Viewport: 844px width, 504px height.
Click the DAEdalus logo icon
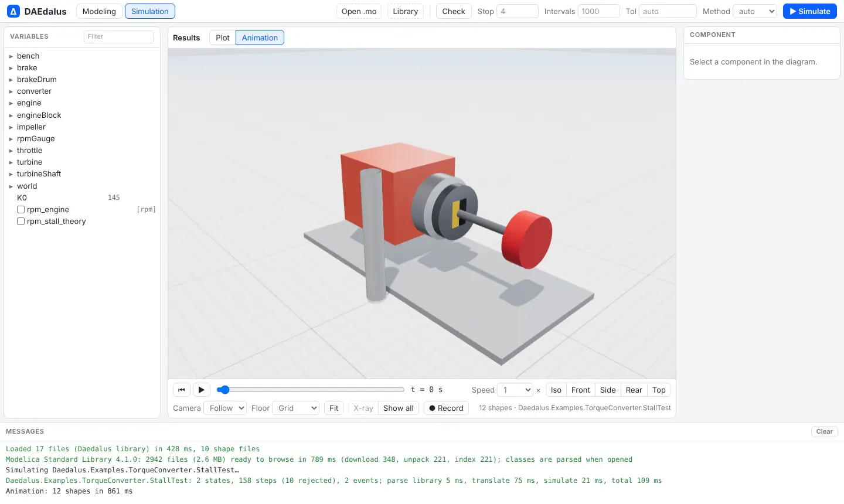point(13,11)
